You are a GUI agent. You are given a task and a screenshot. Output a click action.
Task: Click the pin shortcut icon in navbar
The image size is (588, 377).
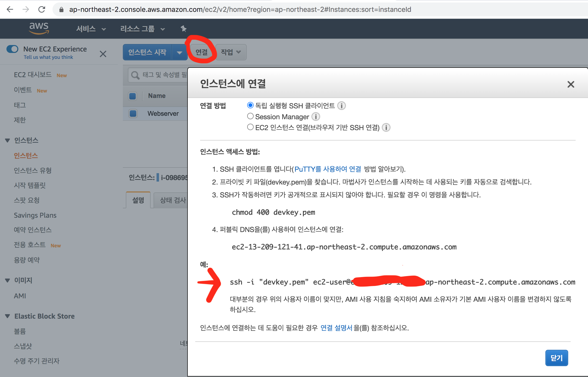pos(183,29)
